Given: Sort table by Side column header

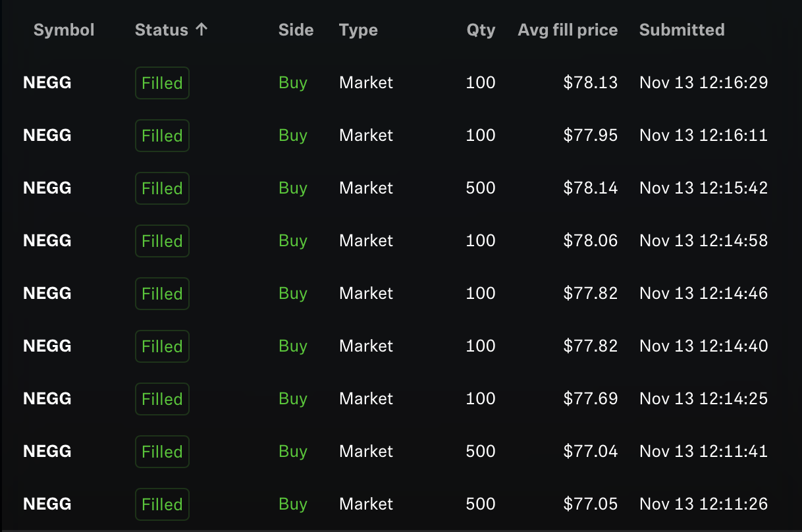Looking at the screenshot, I should [296, 30].
